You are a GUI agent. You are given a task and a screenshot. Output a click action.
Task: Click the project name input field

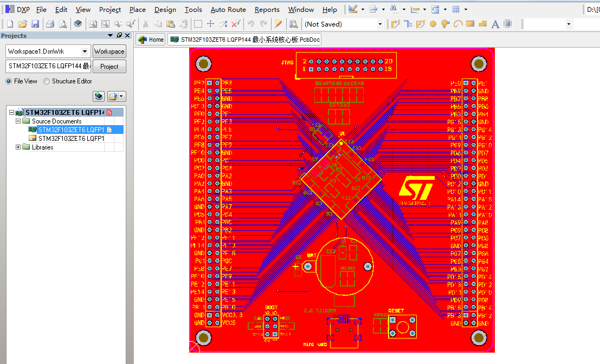tap(48, 66)
